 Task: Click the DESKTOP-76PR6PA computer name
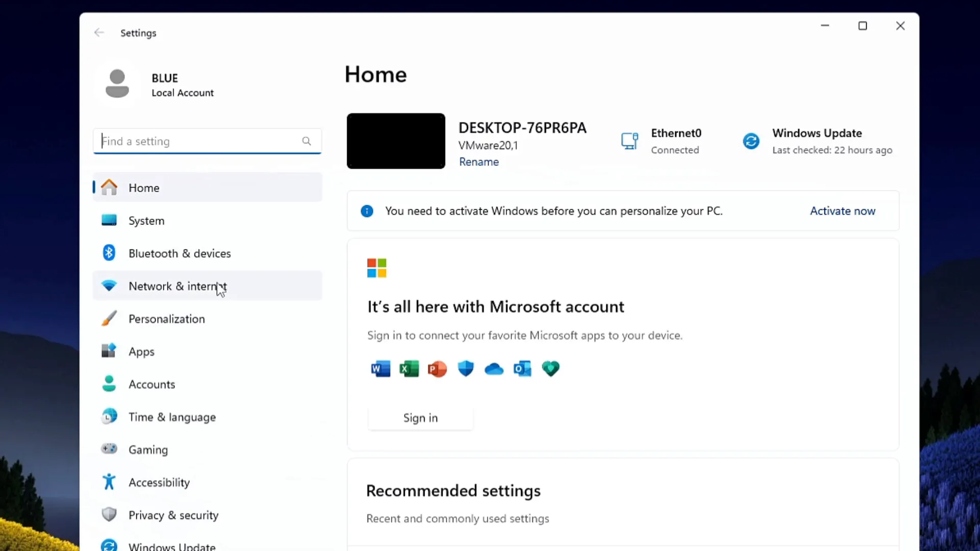pyautogui.click(x=522, y=128)
